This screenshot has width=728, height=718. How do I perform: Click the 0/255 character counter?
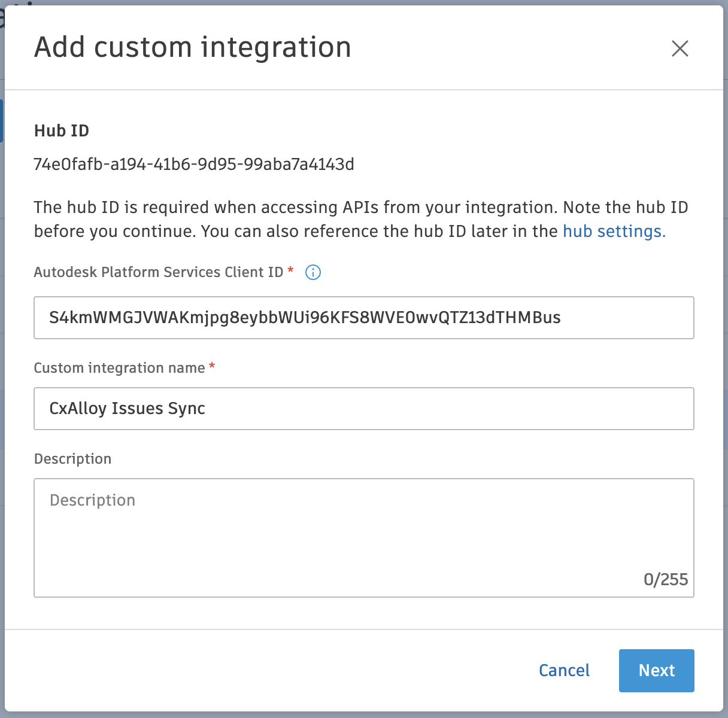pyautogui.click(x=665, y=579)
